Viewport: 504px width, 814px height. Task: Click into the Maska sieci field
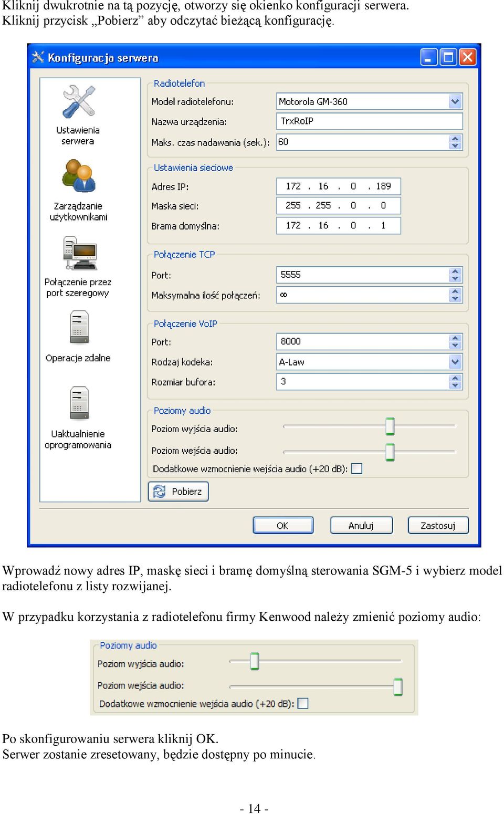pos(339,206)
